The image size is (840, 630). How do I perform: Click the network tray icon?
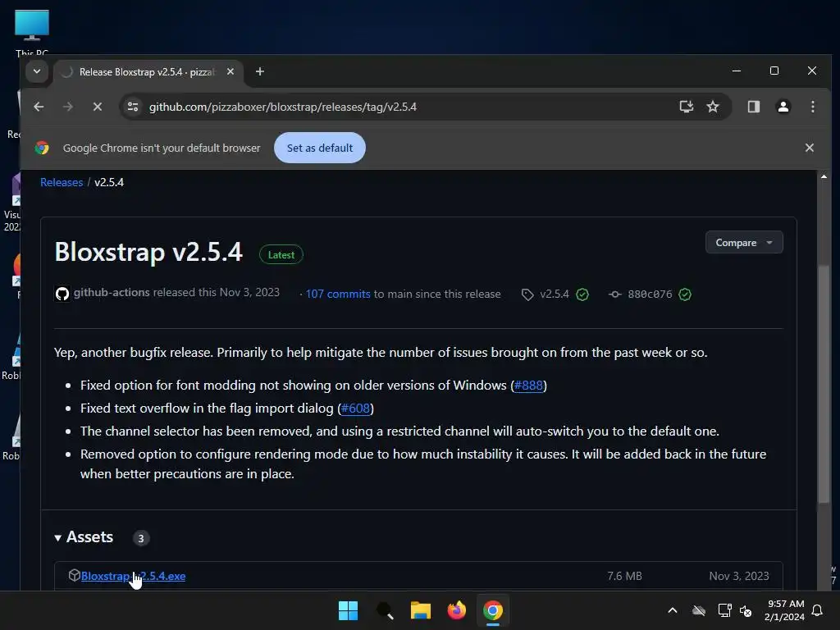[x=724, y=610]
